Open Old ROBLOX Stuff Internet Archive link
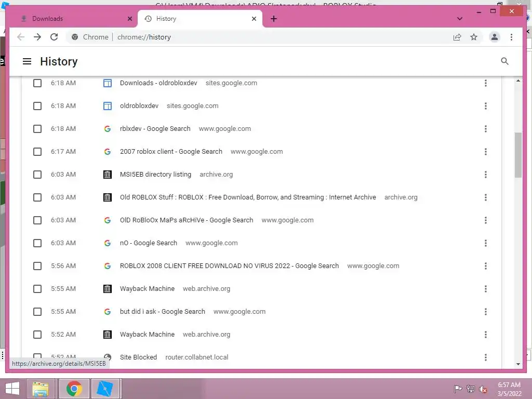532x399 pixels. click(x=248, y=197)
